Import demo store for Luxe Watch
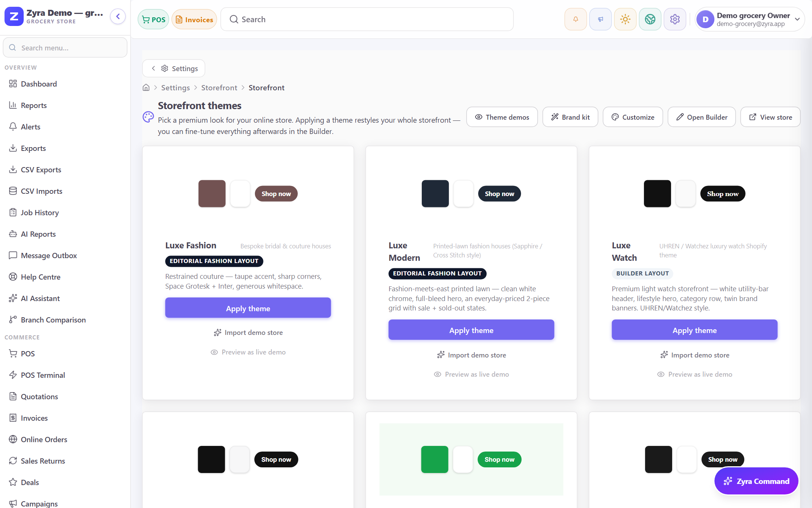812x508 pixels. coord(695,355)
